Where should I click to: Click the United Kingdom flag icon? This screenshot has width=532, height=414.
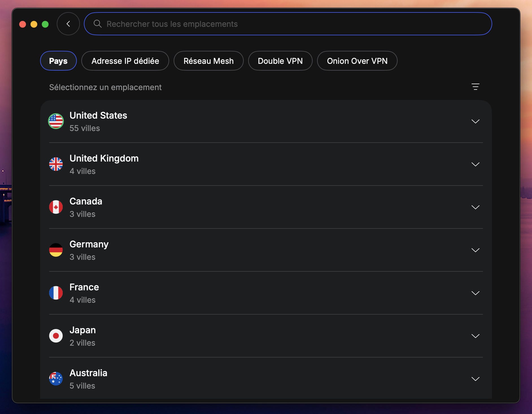click(x=56, y=164)
